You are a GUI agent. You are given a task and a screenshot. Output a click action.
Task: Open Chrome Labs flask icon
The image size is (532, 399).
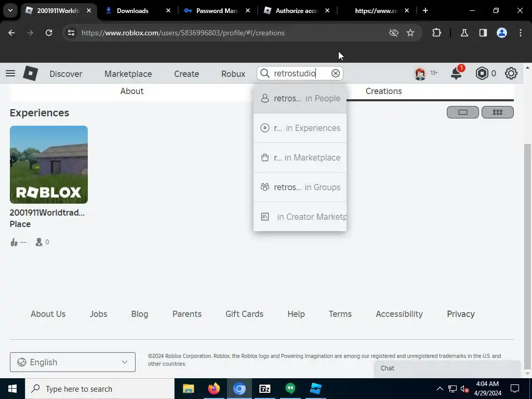464,33
